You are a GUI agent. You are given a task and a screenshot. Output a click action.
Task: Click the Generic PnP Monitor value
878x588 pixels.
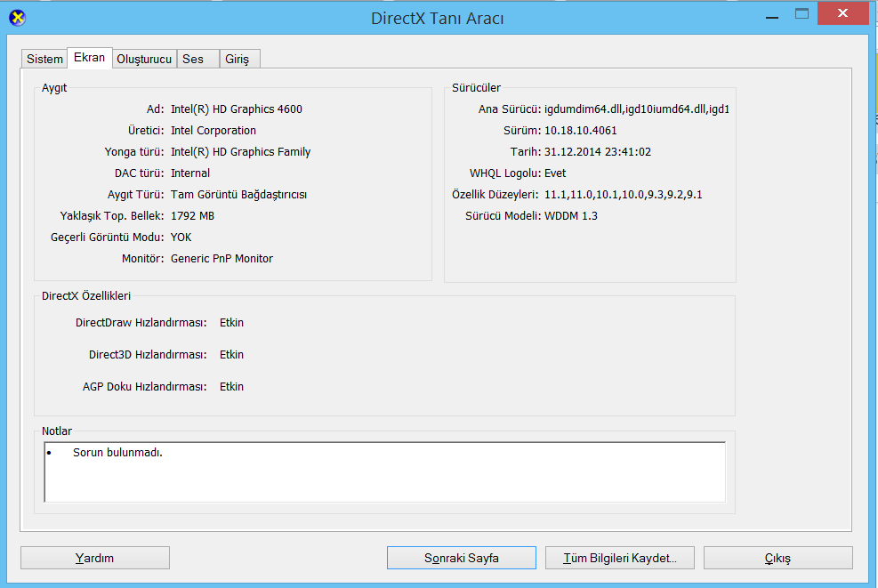coord(222,258)
